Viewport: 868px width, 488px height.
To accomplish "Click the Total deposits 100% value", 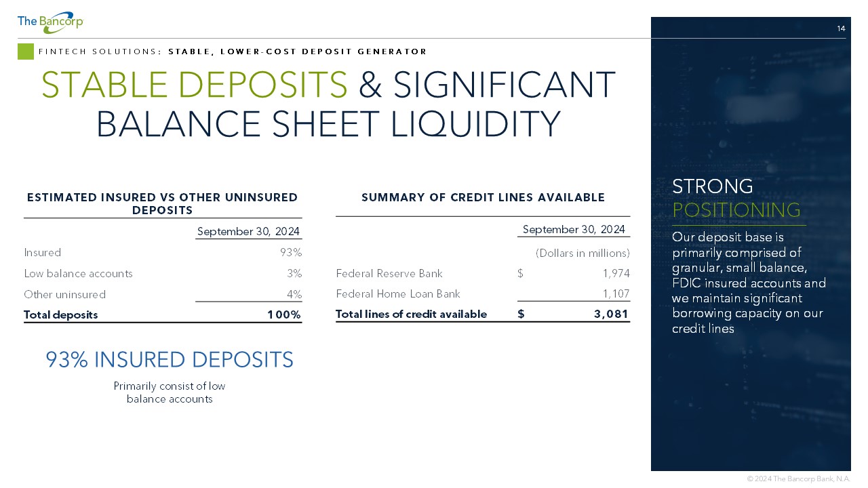I will 283,315.
